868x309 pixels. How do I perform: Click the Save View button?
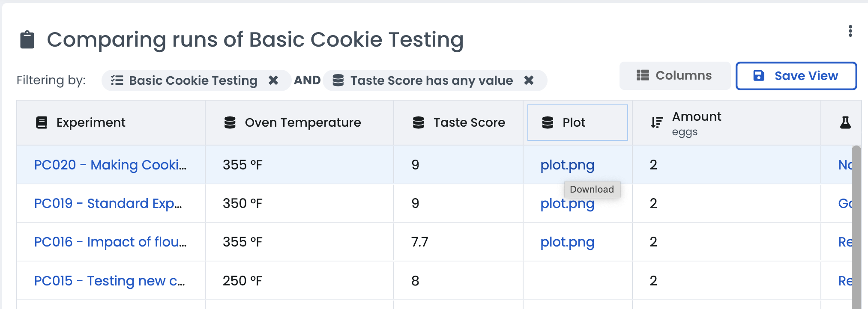pos(796,76)
